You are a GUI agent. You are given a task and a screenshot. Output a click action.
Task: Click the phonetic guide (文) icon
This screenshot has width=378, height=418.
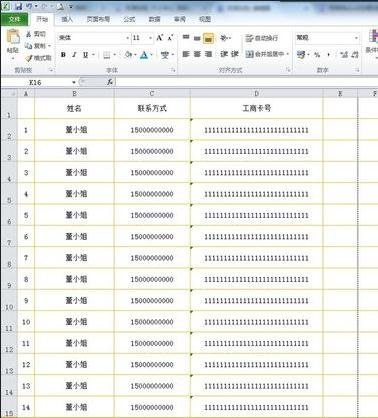(165, 55)
